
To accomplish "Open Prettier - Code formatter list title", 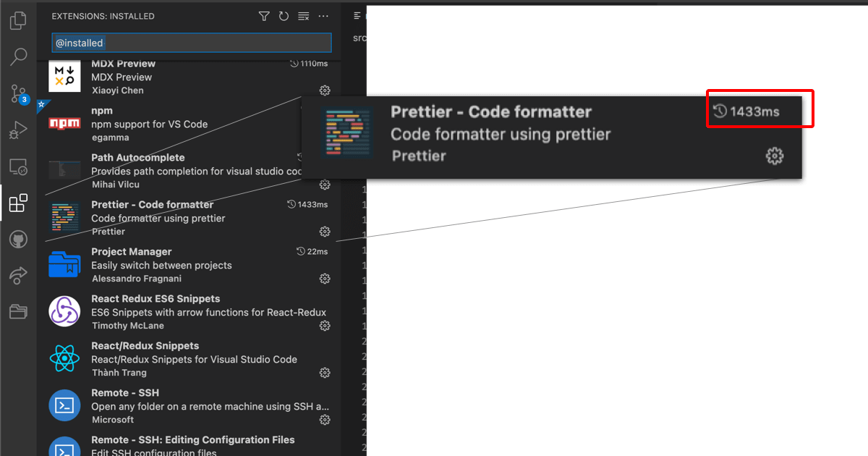I will click(152, 205).
